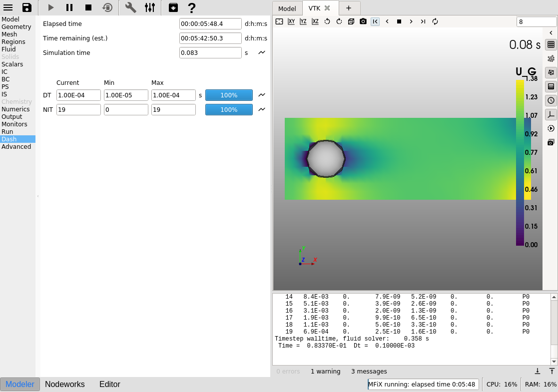
Task: Collapse the left pane using splitter handle
Action: click(x=38, y=197)
